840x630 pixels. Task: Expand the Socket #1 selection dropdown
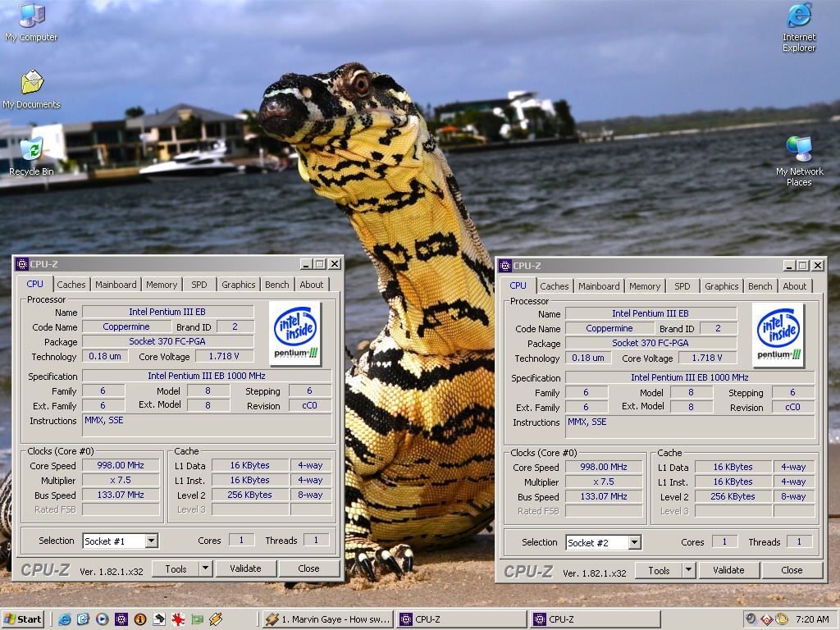[x=151, y=541]
